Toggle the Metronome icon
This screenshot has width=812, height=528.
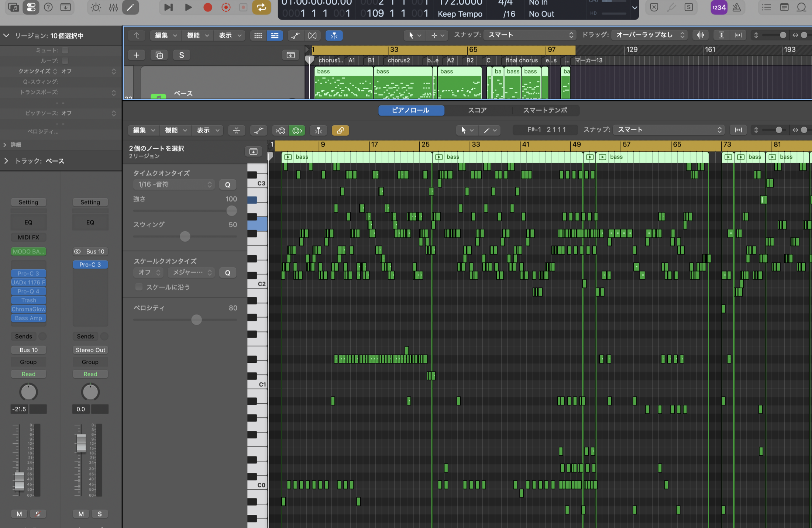737,7
